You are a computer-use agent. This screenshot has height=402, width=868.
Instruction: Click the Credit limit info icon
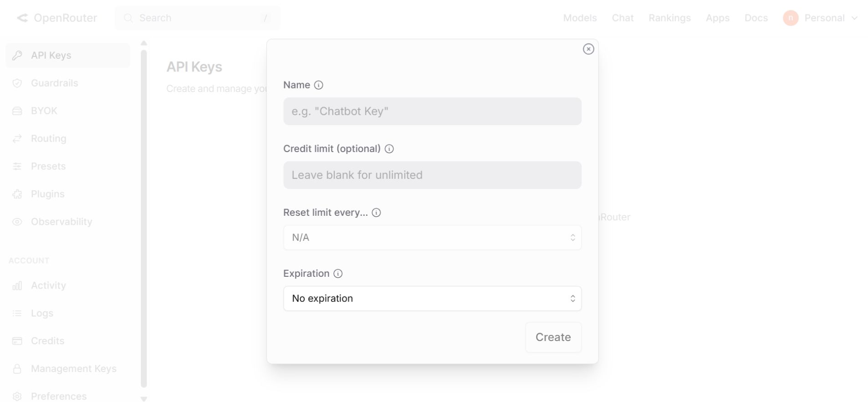pyautogui.click(x=389, y=149)
